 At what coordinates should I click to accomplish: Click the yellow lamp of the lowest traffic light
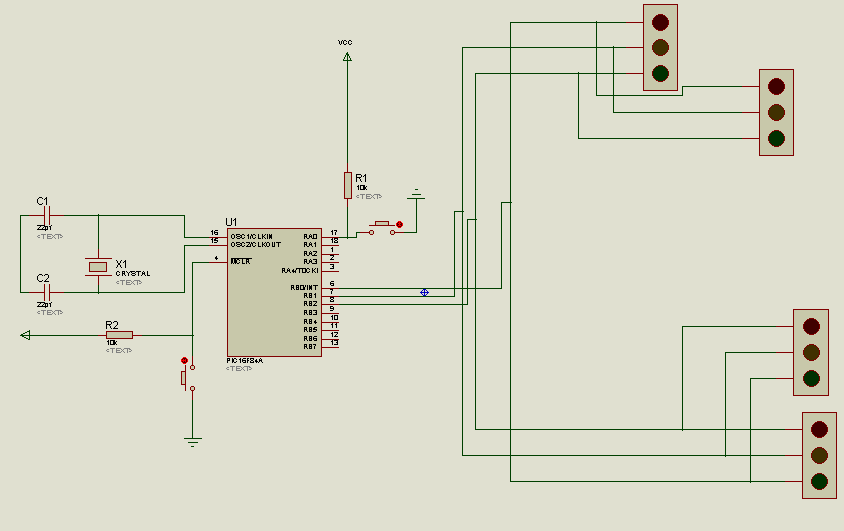pos(819,455)
